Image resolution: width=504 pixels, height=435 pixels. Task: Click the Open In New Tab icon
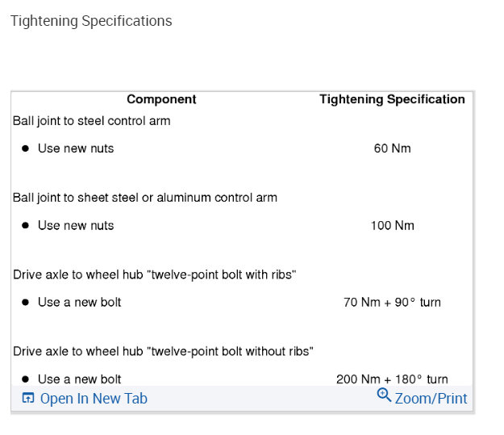click(x=28, y=398)
